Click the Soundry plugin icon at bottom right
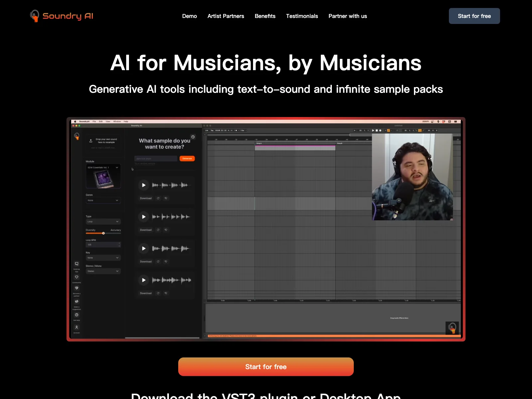Screen dimensions: 532x399 (x=452, y=328)
